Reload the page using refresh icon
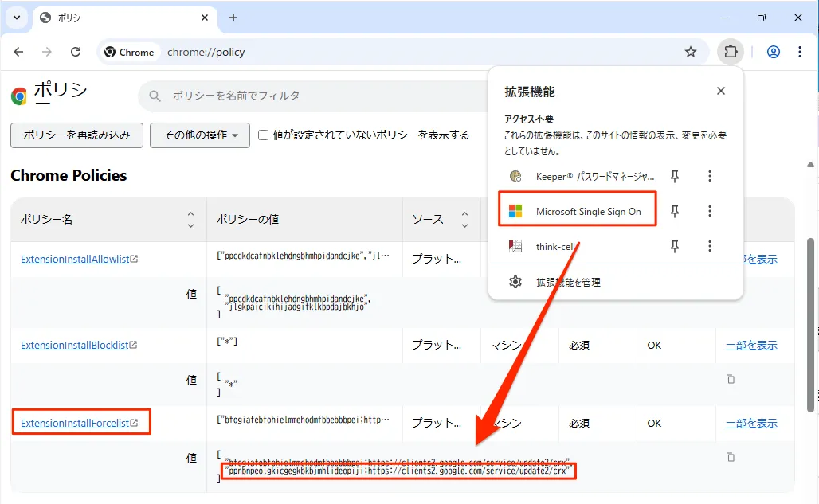 [x=76, y=52]
